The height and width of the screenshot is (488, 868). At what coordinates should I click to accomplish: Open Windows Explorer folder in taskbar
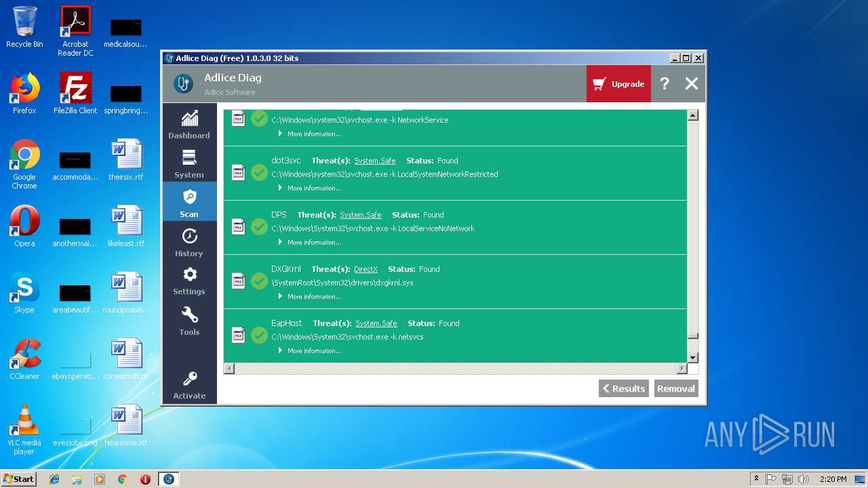coord(77,479)
